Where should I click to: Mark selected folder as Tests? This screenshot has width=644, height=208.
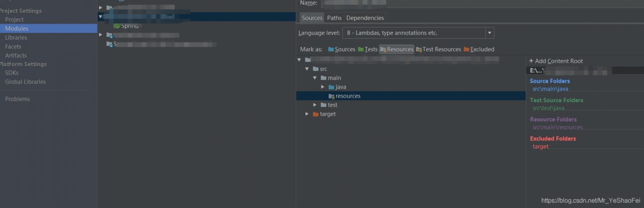coord(367,49)
